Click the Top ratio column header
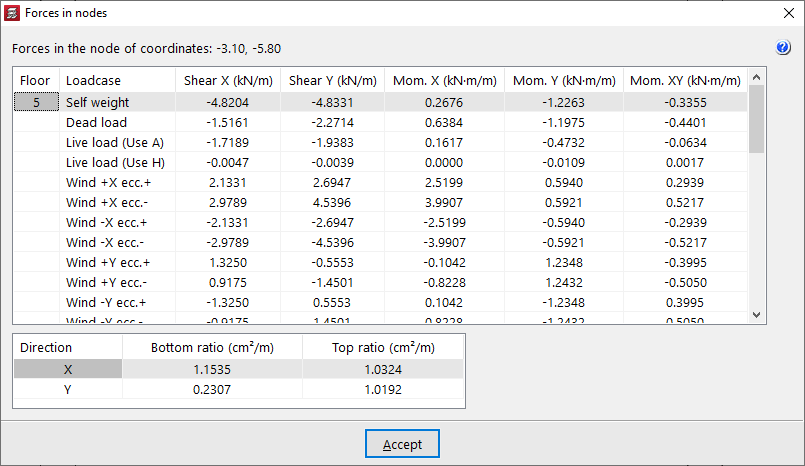Viewport: 805px width, 466px height. click(x=383, y=347)
